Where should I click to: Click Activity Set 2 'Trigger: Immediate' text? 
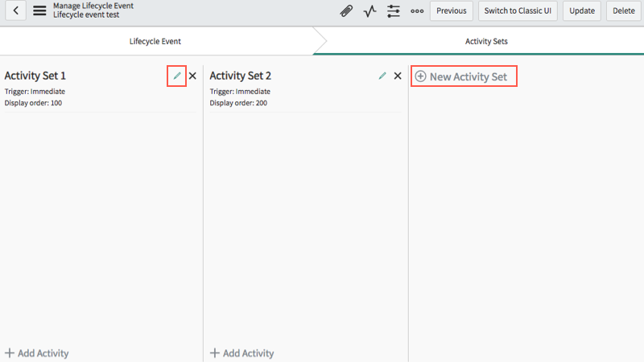click(x=240, y=92)
